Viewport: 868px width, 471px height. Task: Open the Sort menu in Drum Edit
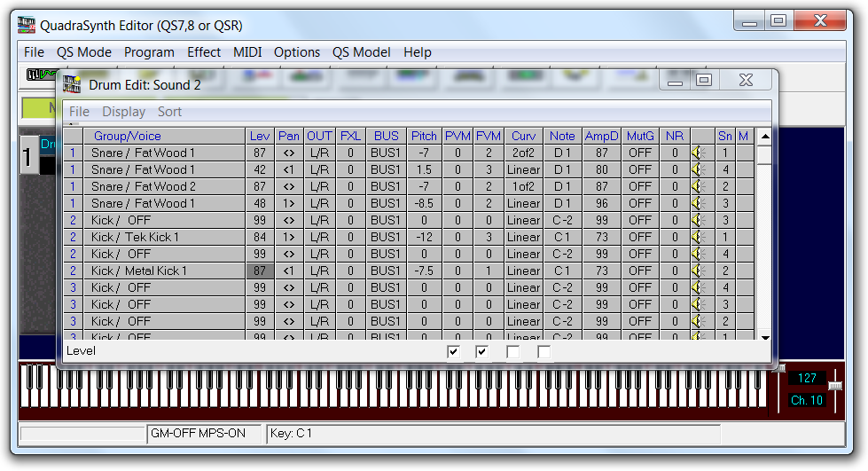[169, 112]
